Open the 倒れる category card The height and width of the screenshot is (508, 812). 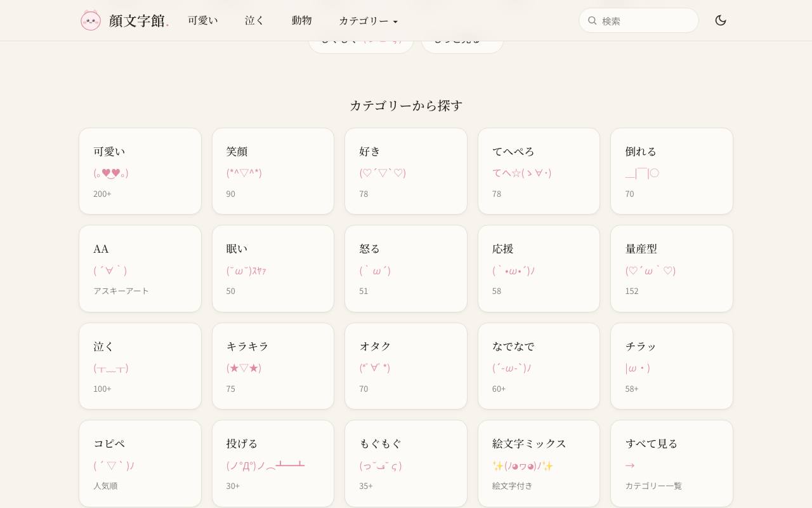672,171
